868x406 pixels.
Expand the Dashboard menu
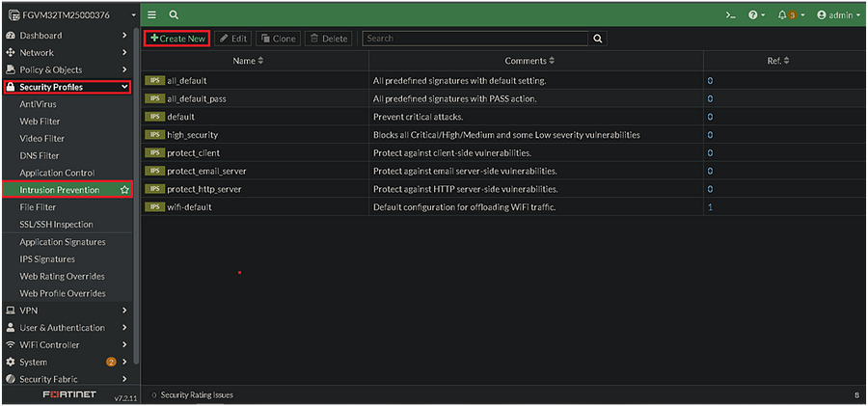67,36
